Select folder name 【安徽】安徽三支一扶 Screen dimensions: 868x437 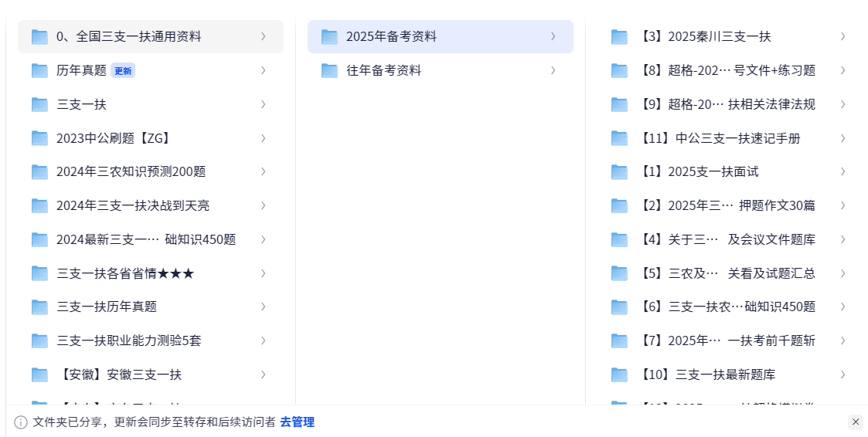(119, 374)
